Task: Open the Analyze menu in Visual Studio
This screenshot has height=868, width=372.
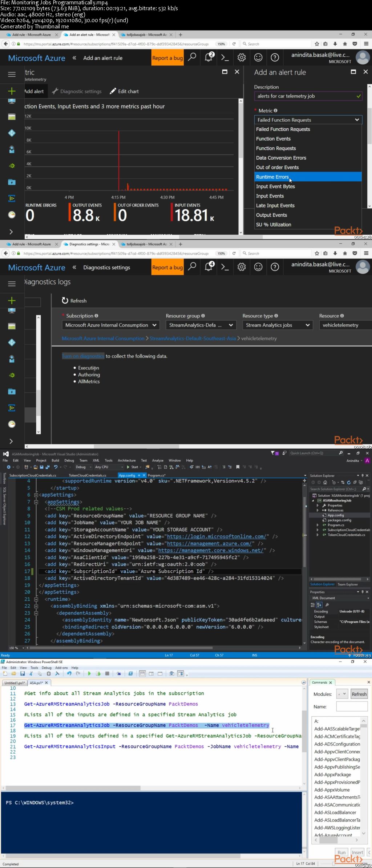Action: [x=158, y=460]
